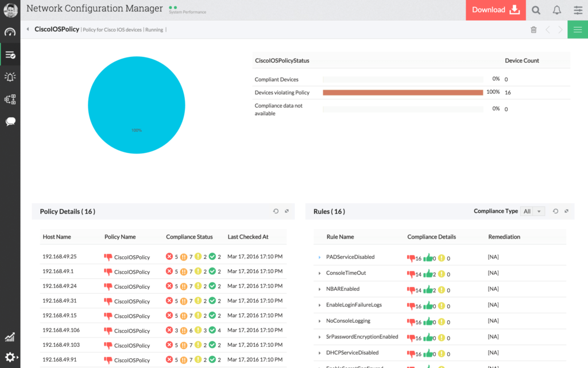This screenshot has width=588, height=368.
Task: Select host 192.168.49.106 row
Action: coord(60,331)
